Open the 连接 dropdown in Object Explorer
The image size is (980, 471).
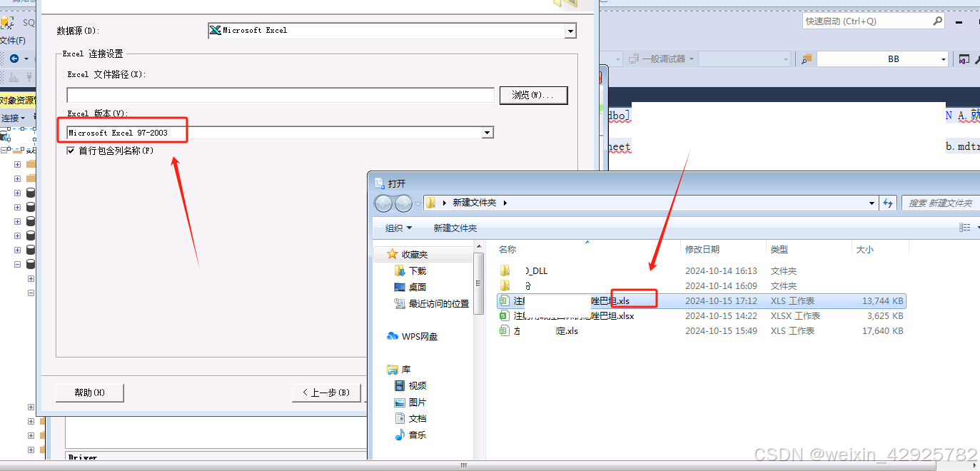[13, 118]
